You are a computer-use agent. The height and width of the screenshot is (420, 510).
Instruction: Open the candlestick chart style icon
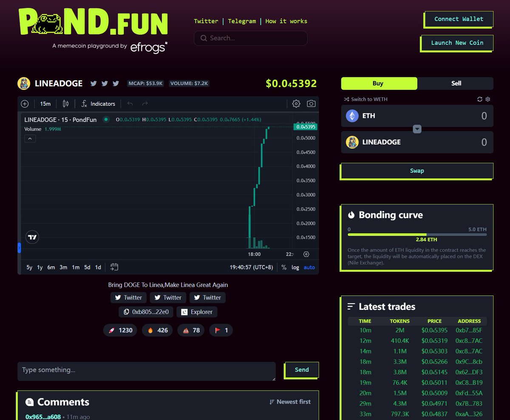coord(65,104)
